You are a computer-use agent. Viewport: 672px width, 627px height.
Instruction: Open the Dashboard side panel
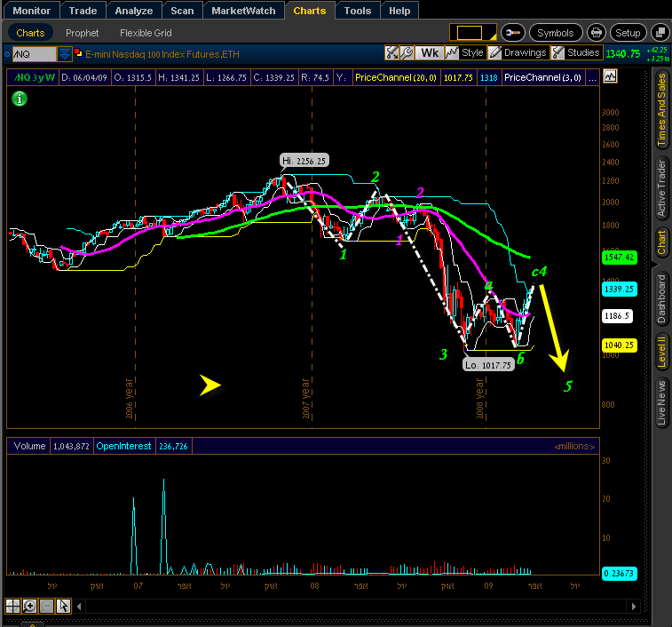coord(661,299)
